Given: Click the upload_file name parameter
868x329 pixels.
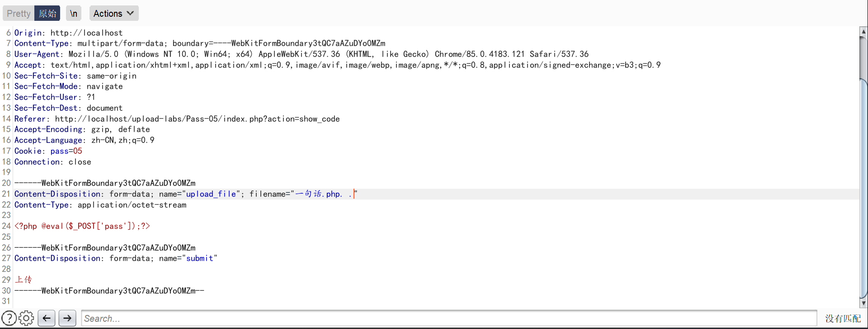Looking at the screenshot, I should pyautogui.click(x=211, y=194).
